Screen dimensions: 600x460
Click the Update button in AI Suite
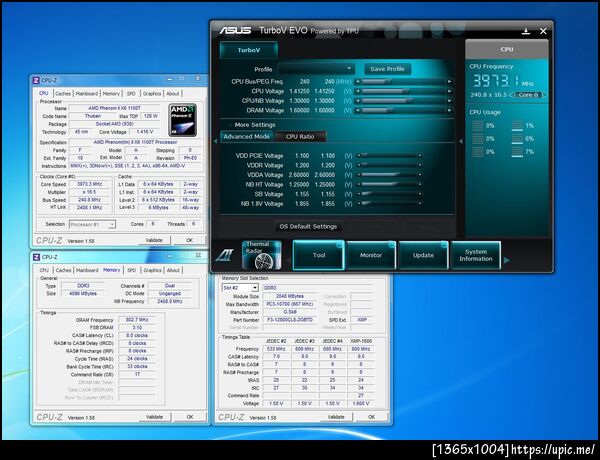[x=423, y=255]
